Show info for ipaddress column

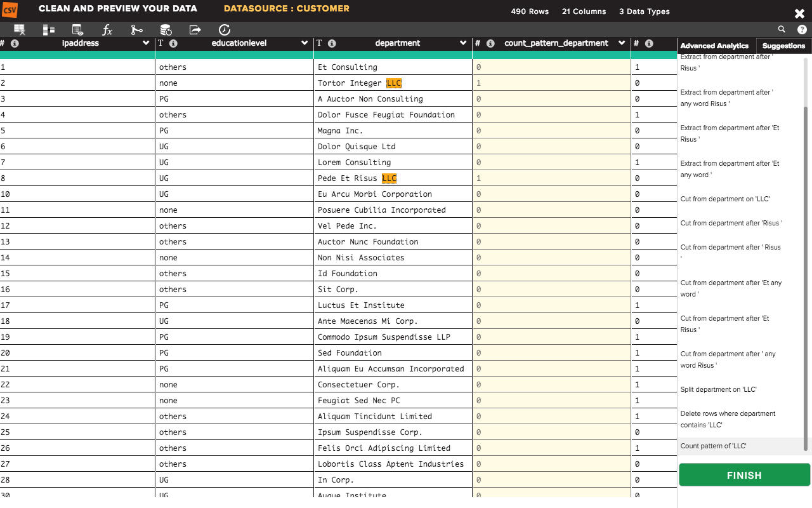[x=15, y=44]
